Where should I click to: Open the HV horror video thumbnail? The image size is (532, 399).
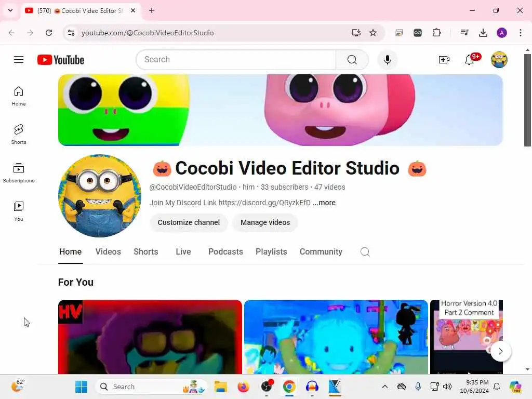coord(150,337)
